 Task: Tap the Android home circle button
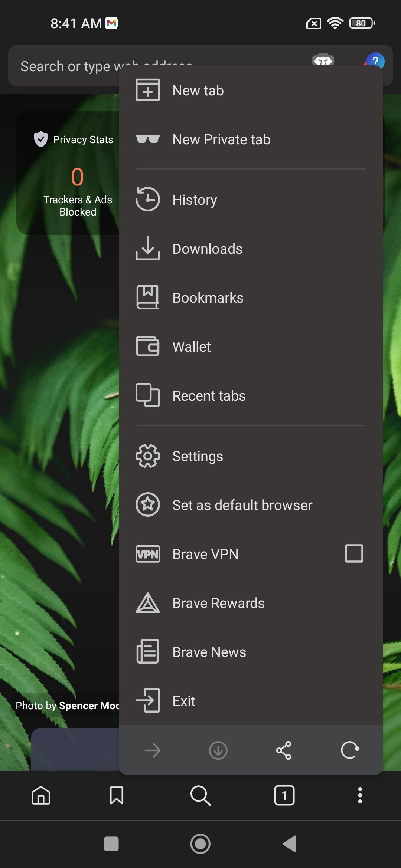coord(200,844)
